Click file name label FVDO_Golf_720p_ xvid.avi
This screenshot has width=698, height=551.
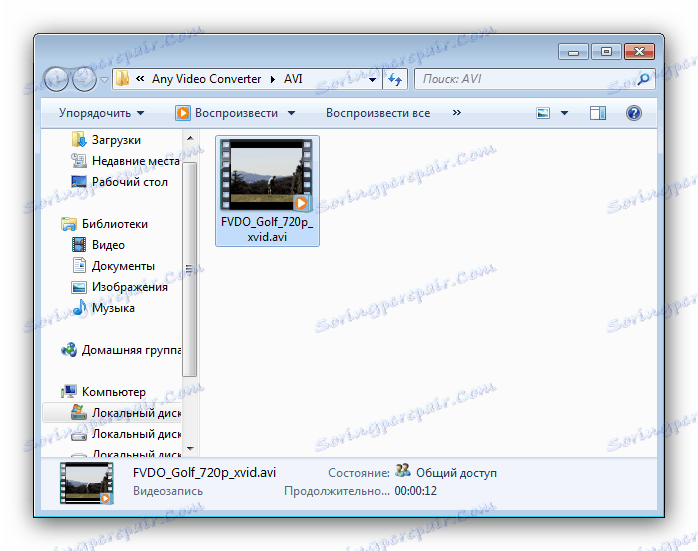(x=267, y=229)
